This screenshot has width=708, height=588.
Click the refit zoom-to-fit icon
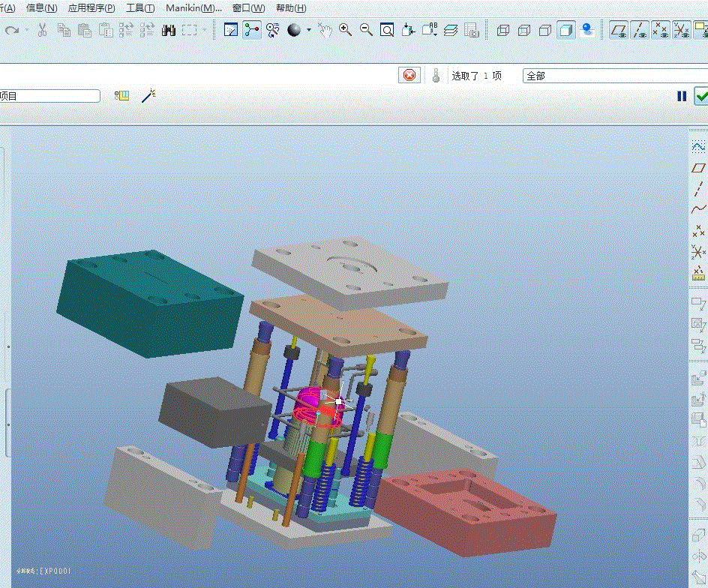[387, 30]
